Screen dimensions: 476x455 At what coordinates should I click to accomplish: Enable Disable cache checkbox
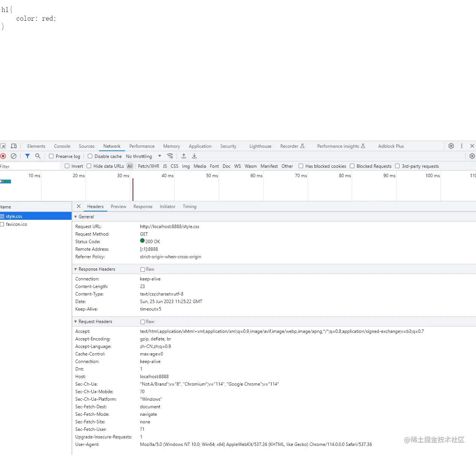coord(90,156)
